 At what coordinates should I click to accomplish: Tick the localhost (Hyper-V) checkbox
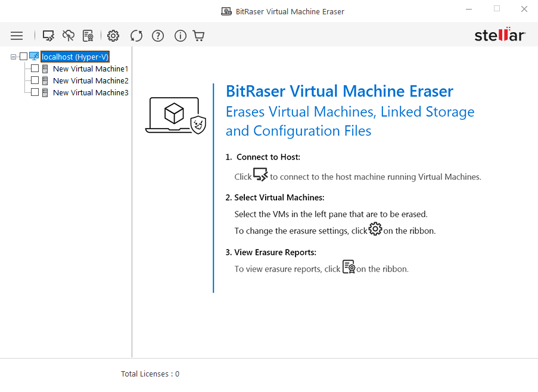coord(23,56)
